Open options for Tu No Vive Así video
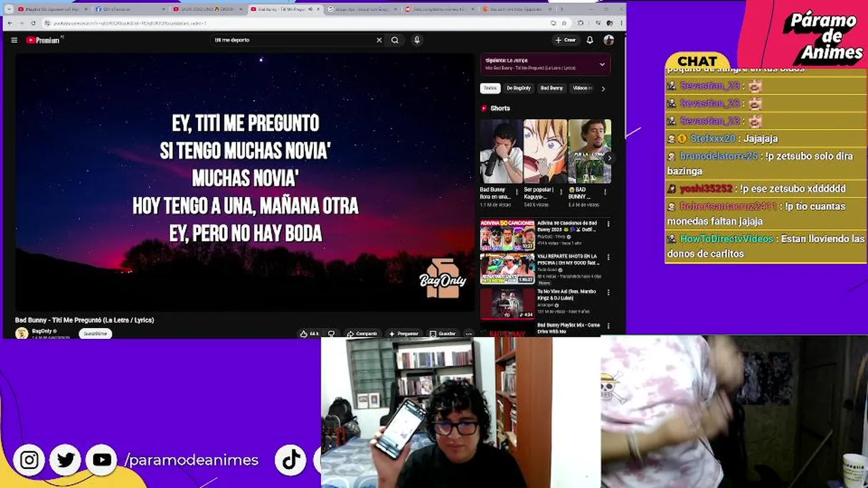 [x=608, y=293]
